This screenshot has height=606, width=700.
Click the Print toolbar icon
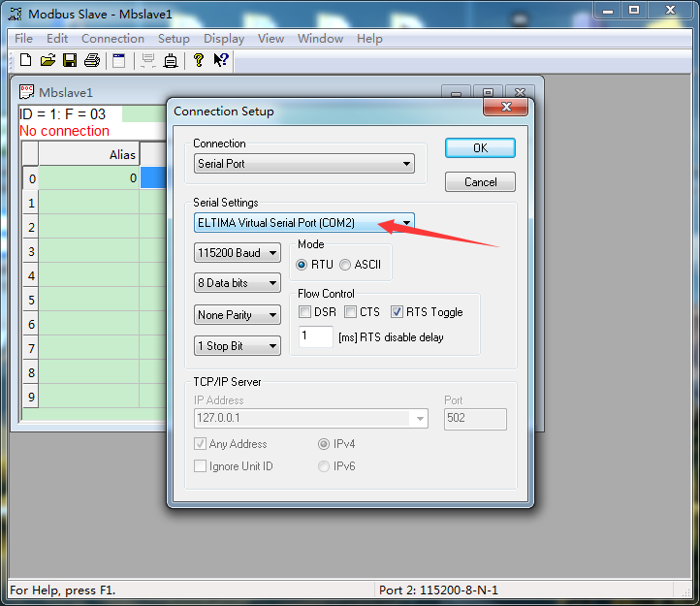[x=92, y=60]
